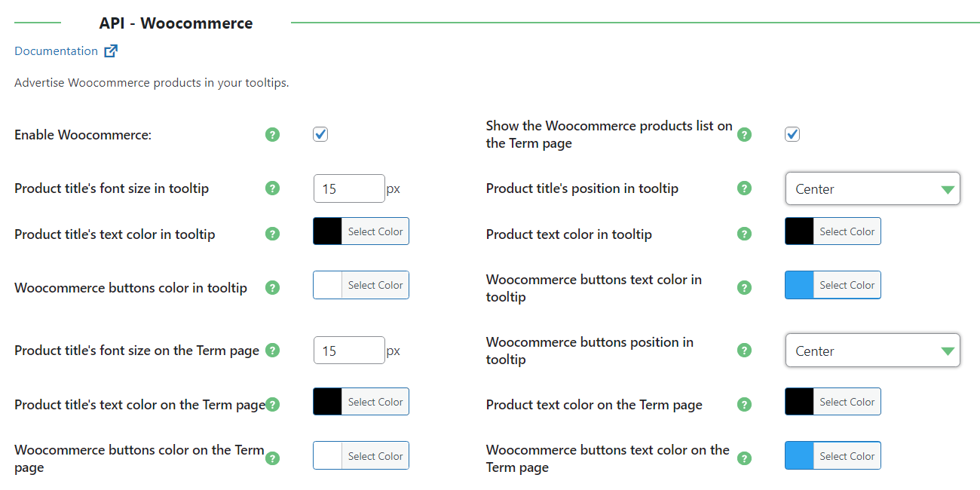Open Product title's position in tooltip dropdown
The image size is (980, 490).
pyautogui.click(x=873, y=188)
